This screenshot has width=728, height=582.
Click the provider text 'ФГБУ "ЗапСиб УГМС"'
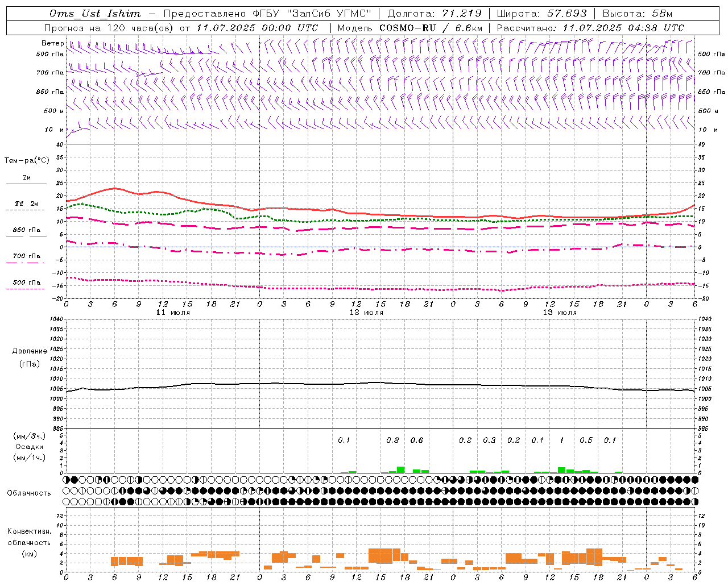coord(312,14)
